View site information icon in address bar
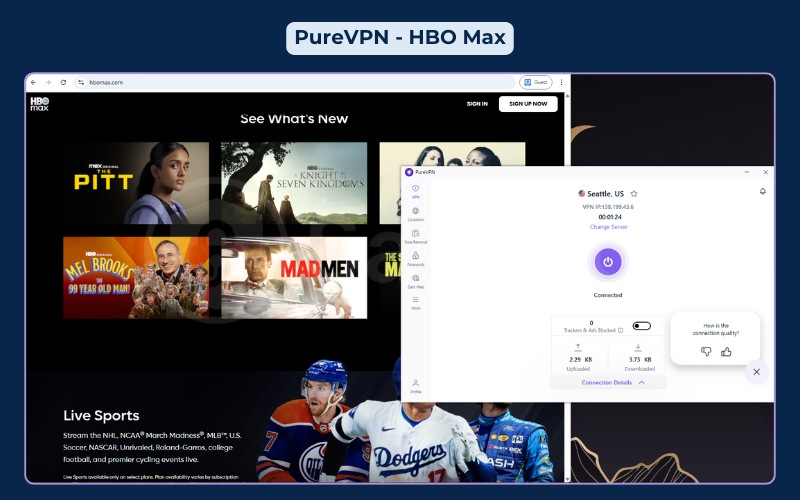The image size is (800, 500). pyautogui.click(x=81, y=82)
